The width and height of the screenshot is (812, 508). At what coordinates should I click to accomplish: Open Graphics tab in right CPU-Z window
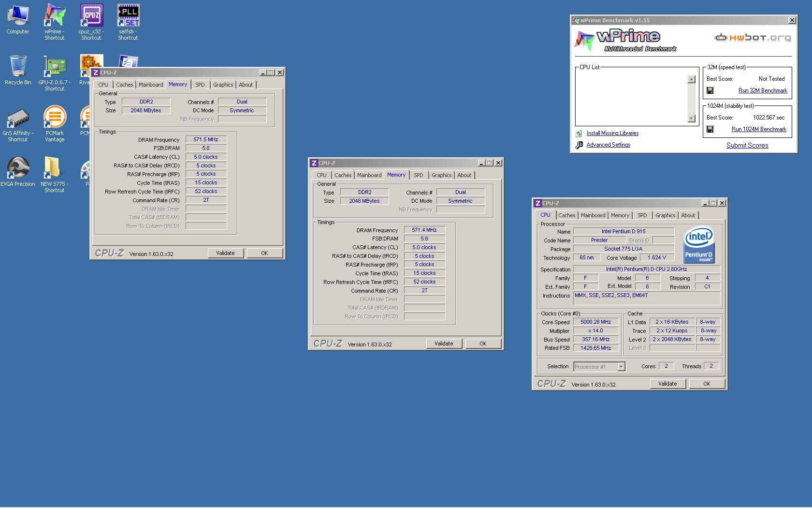666,215
